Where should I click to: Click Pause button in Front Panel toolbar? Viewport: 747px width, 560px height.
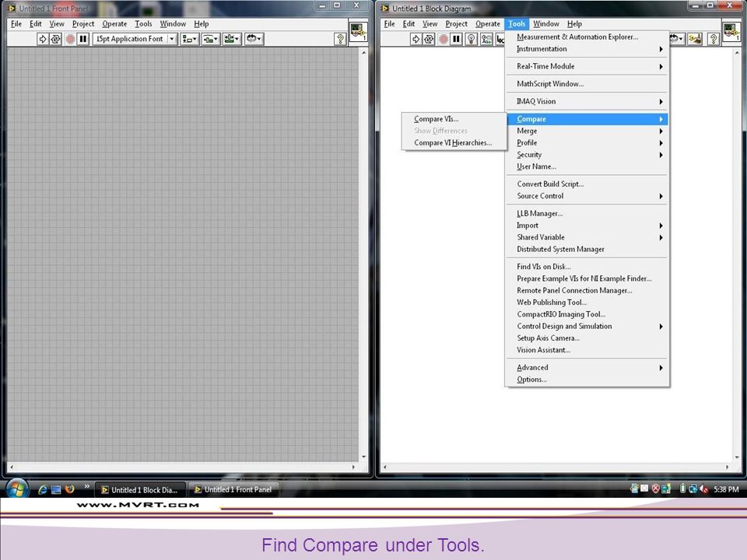83,39
